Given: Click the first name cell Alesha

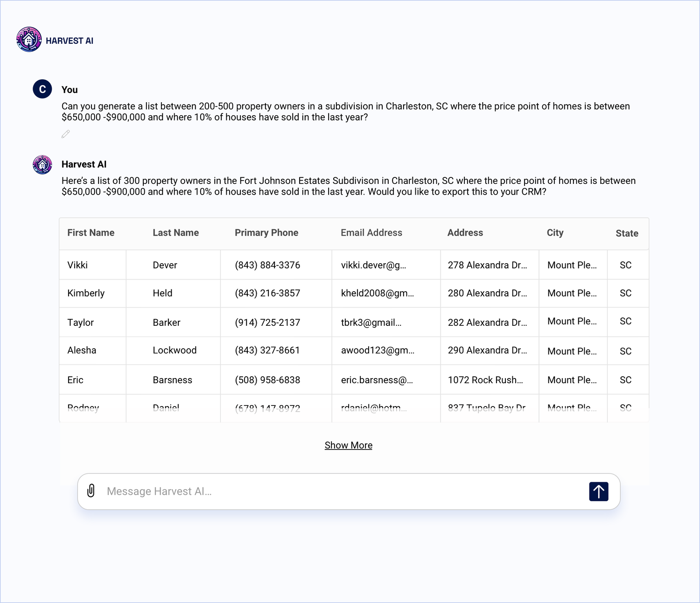Looking at the screenshot, I should coord(82,350).
